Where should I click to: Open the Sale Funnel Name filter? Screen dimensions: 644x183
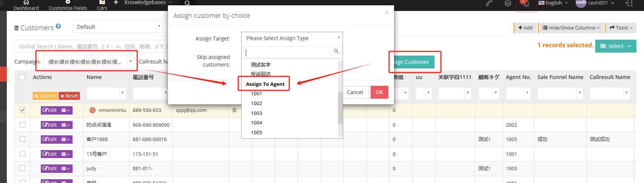[560, 93]
